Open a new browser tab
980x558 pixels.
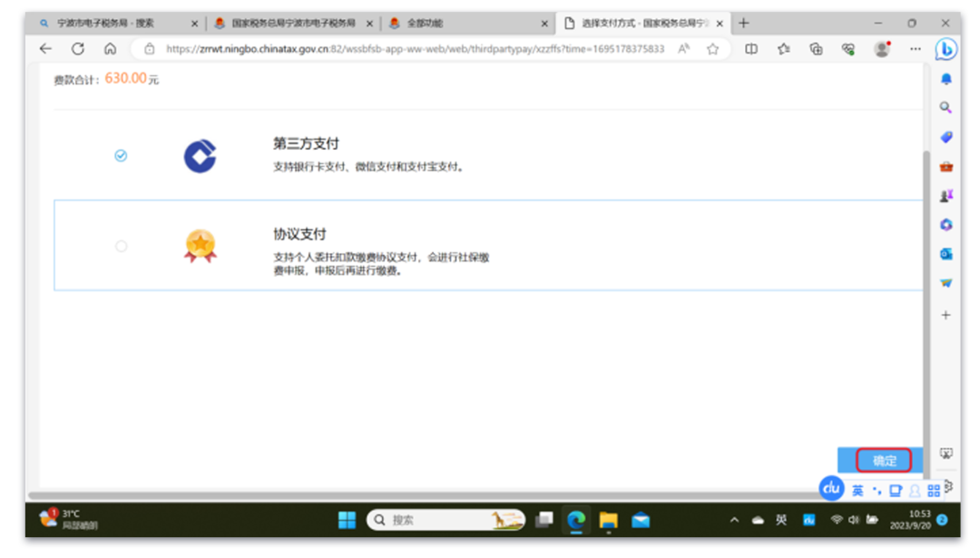coord(744,24)
